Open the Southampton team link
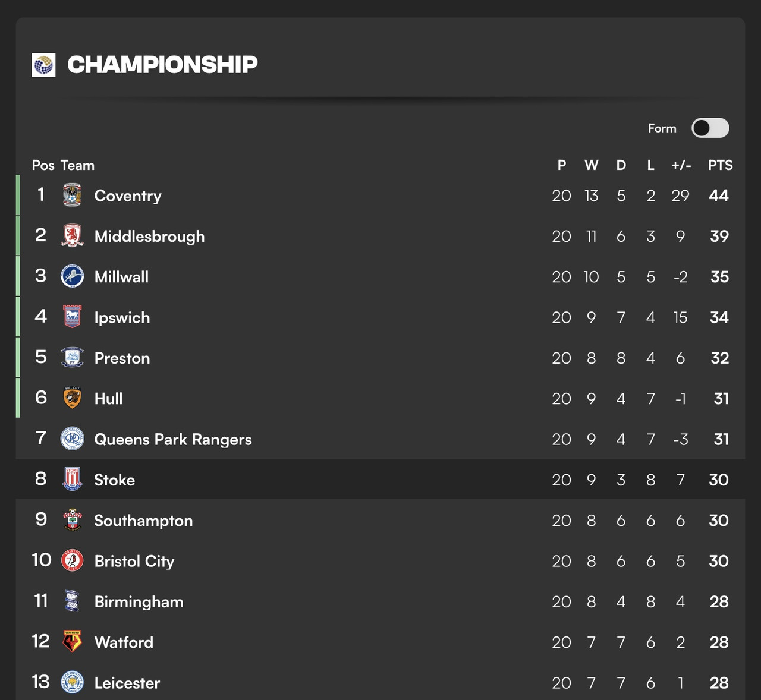The height and width of the screenshot is (700, 761). [x=143, y=521]
